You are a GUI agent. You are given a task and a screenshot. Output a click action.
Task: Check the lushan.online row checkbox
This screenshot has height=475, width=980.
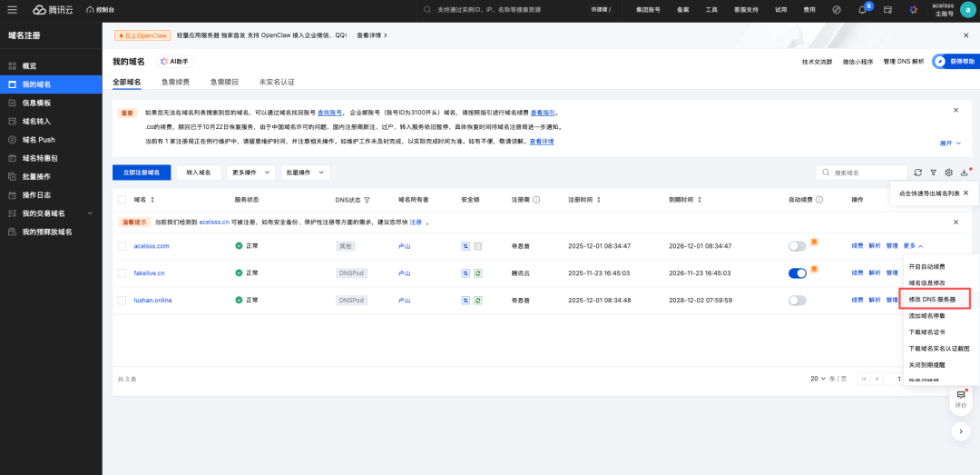click(122, 301)
